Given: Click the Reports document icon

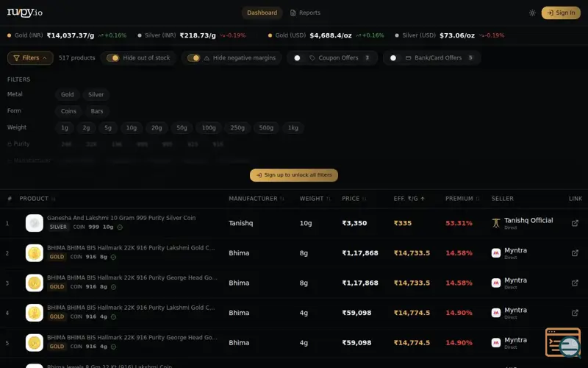Looking at the screenshot, I should tap(293, 13).
